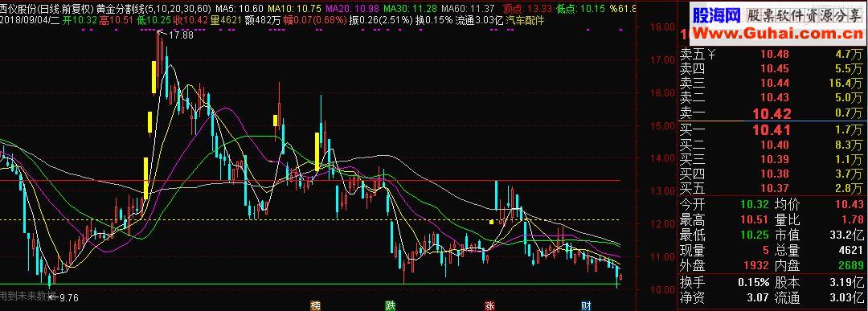Click the red horizontal line at 13.33
868x311 pixels.
pos(310,180)
